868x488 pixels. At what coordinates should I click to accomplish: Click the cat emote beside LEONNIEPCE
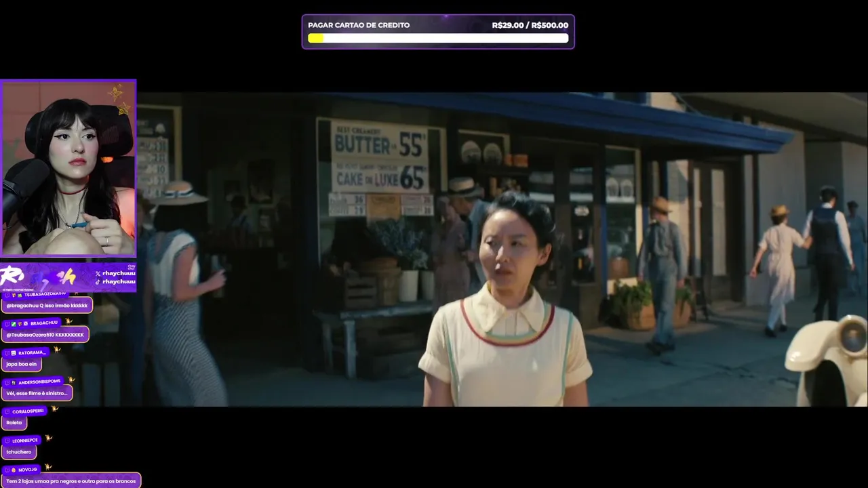49,439
